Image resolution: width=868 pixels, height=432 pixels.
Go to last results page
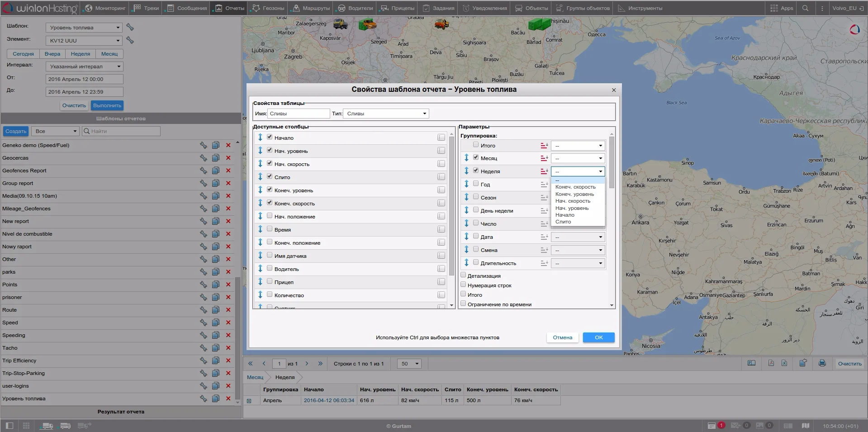pos(320,363)
